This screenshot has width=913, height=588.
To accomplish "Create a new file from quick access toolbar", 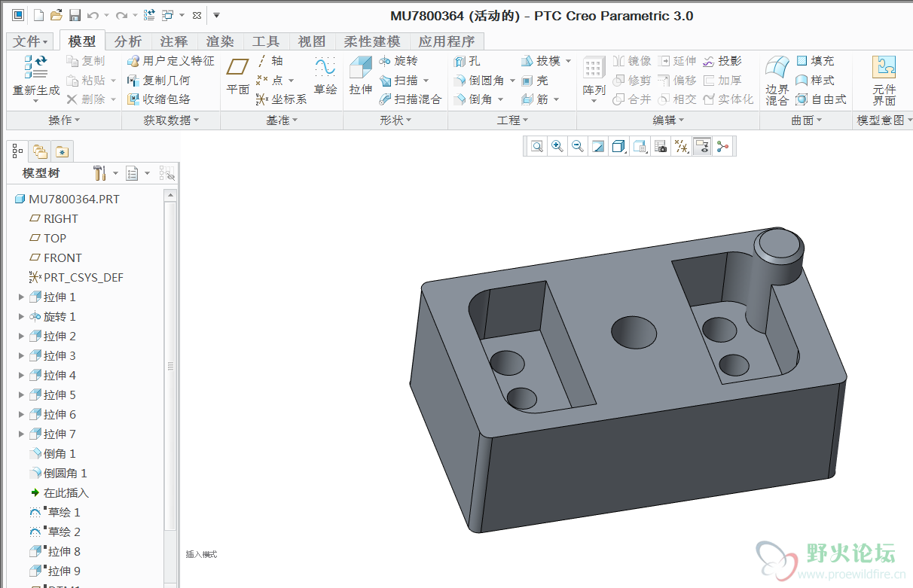I will 38,15.
